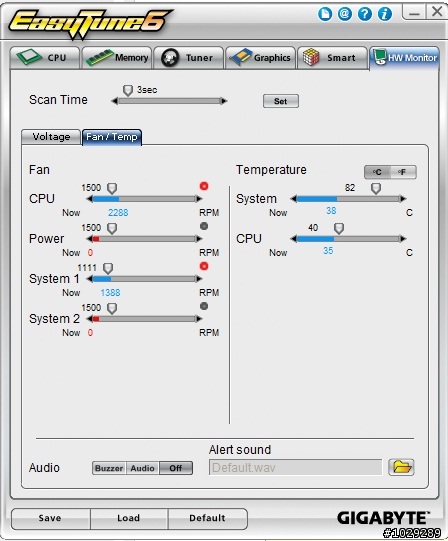
Task: Click CPU temperature slider right arrow
Action: point(403,239)
